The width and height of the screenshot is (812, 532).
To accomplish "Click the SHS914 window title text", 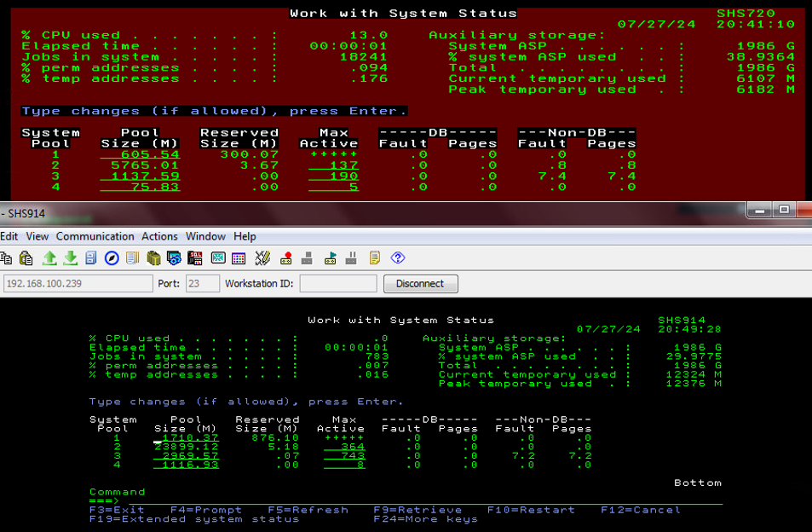I will (x=26, y=213).
